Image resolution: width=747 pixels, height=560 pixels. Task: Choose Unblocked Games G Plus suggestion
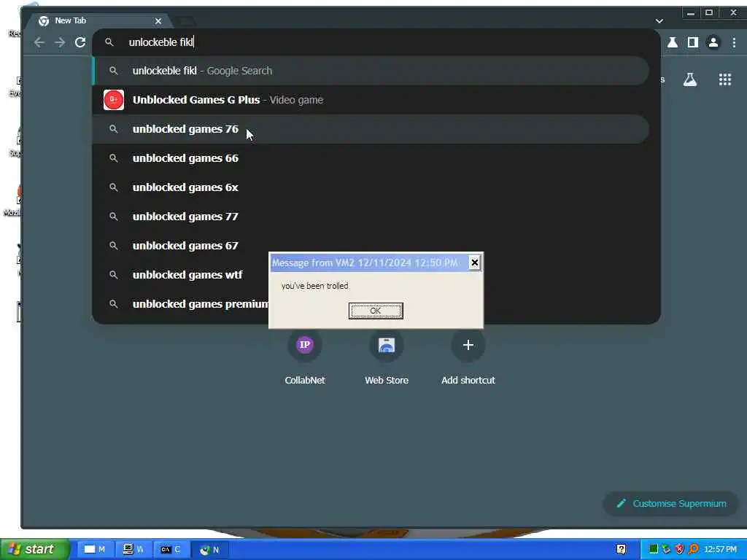point(371,100)
